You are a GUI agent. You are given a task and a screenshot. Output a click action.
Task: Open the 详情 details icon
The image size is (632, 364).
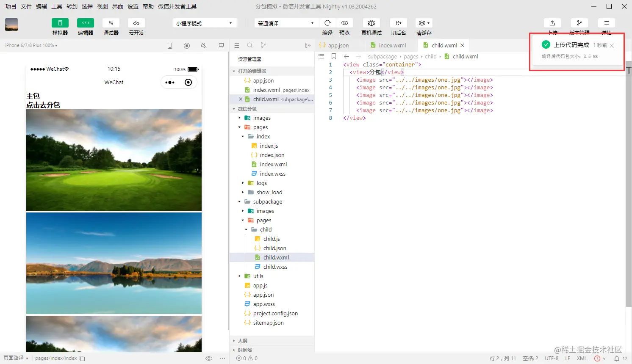[607, 23]
